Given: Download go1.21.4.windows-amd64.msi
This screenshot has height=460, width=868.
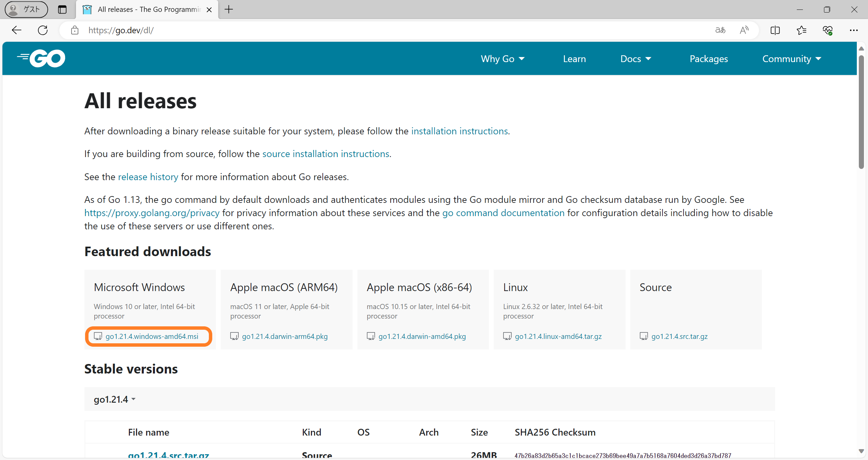Looking at the screenshot, I should [152, 336].
